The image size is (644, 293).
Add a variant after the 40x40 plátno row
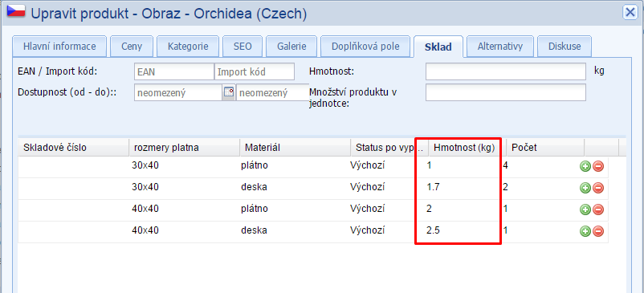coord(585,210)
